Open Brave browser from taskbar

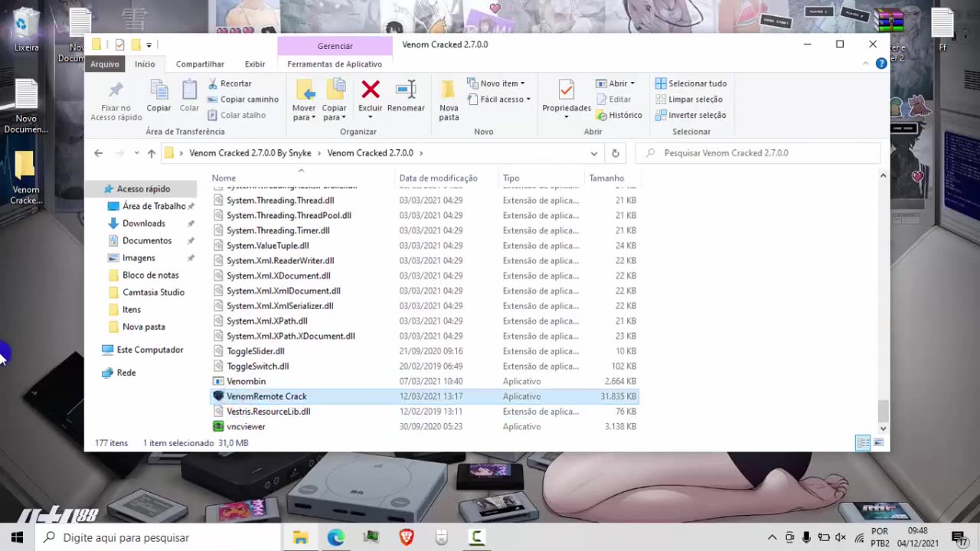click(x=407, y=537)
